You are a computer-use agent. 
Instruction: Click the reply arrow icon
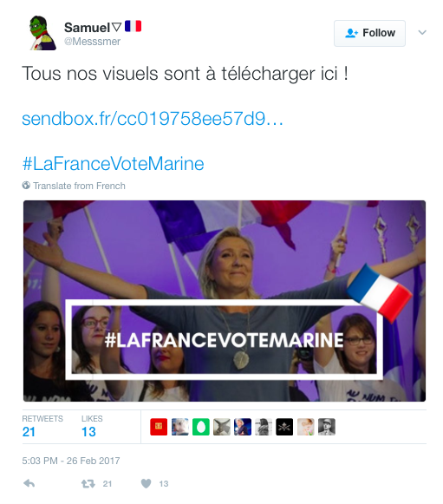29,483
